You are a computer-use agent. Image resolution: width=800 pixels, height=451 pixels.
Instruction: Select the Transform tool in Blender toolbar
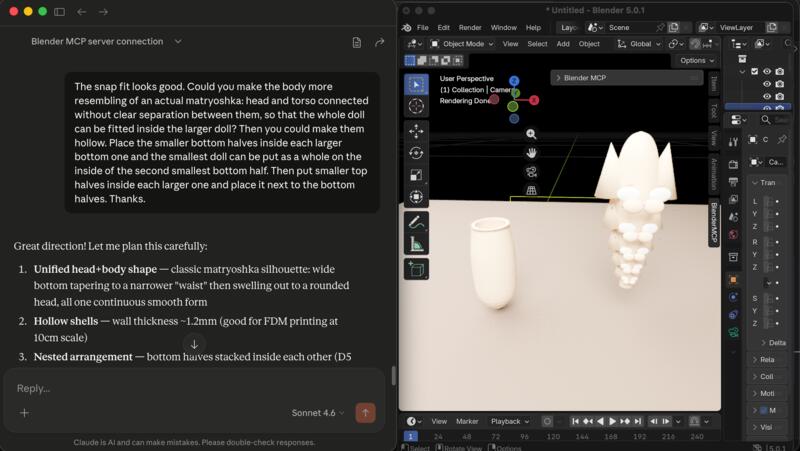(x=416, y=197)
